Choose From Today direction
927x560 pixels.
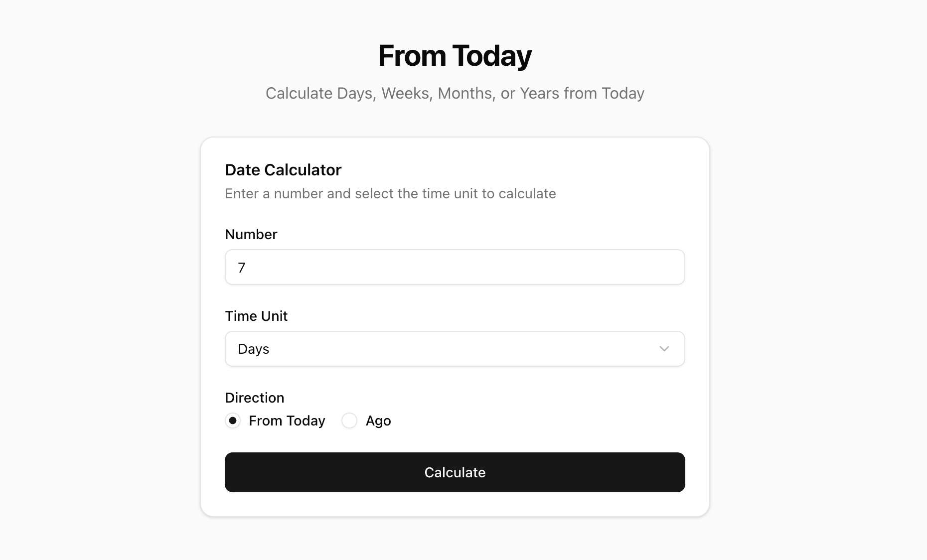233,420
